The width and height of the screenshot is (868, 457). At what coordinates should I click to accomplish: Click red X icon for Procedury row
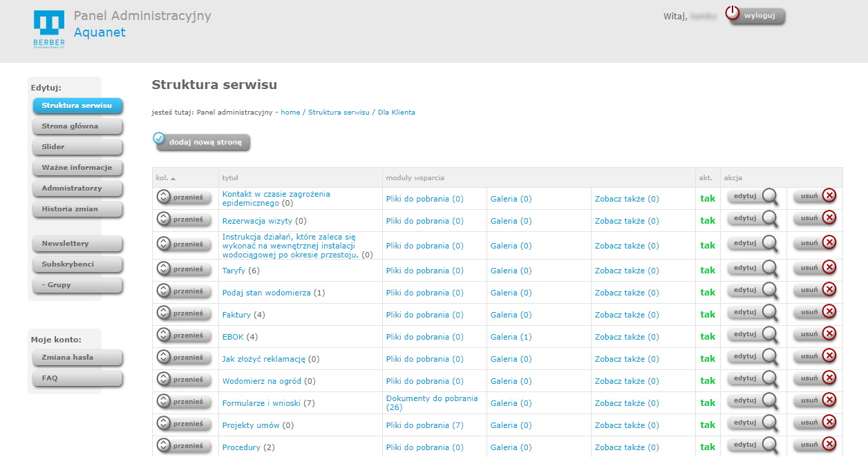pos(829,444)
